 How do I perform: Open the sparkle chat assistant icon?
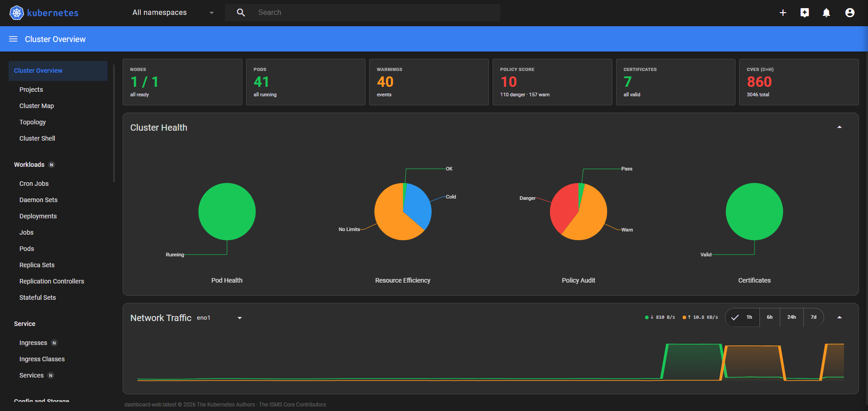point(805,13)
